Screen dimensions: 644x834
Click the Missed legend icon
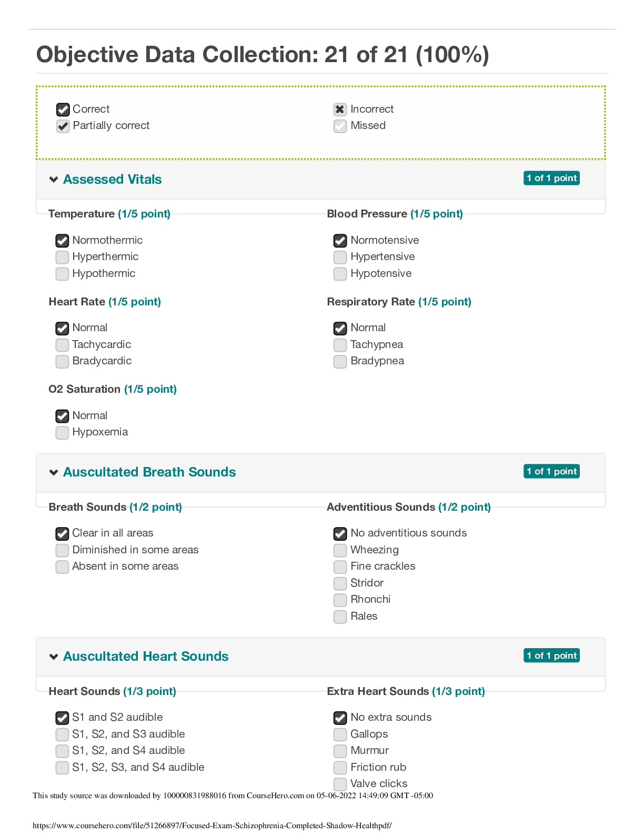point(340,126)
